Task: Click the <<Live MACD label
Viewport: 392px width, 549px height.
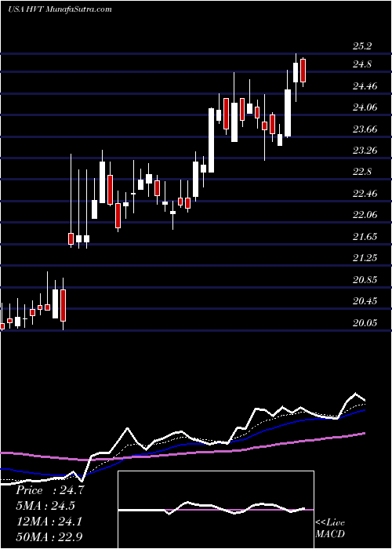Action: tap(330, 529)
